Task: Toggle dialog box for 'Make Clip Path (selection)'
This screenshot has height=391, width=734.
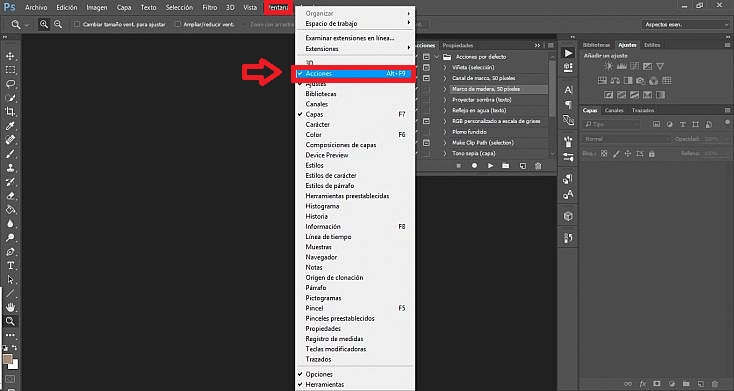Action: tap(426, 143)
